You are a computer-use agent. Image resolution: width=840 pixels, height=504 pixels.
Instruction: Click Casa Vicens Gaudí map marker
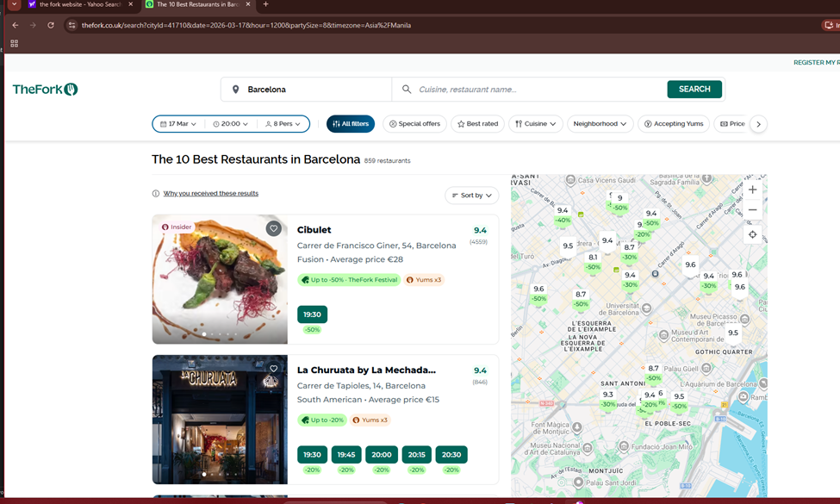coord(570,180)
